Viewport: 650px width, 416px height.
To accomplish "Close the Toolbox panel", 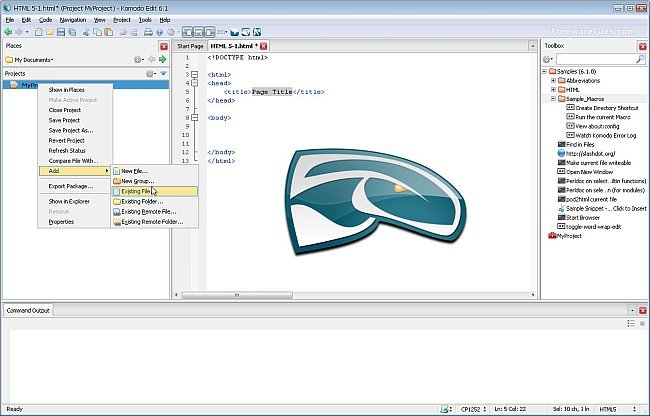I will 643,46.
